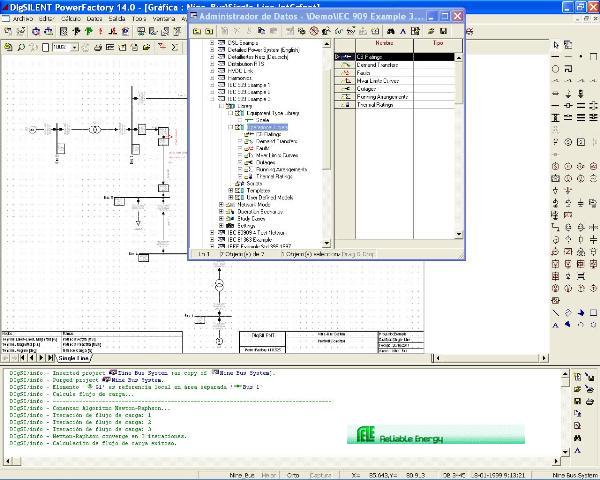Image resolution: width=600 pixels, height=480 pixels.
Task: Click the red lightning bolt icon in main toolbar
Action: 101,31
